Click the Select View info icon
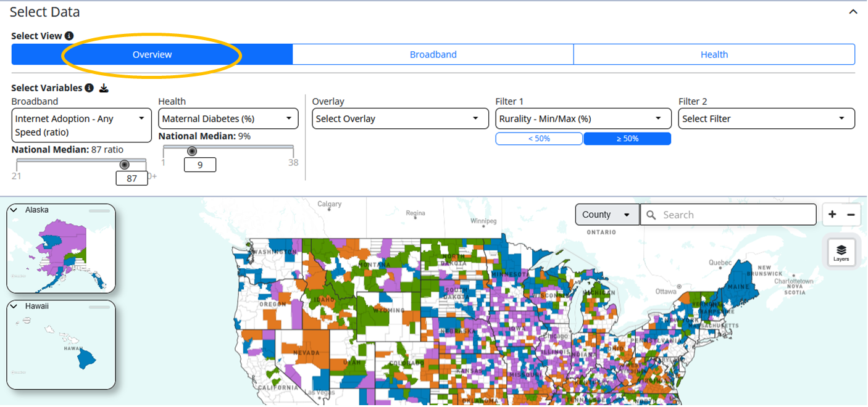The image size is (868, 407). click(x=68, y=36)
